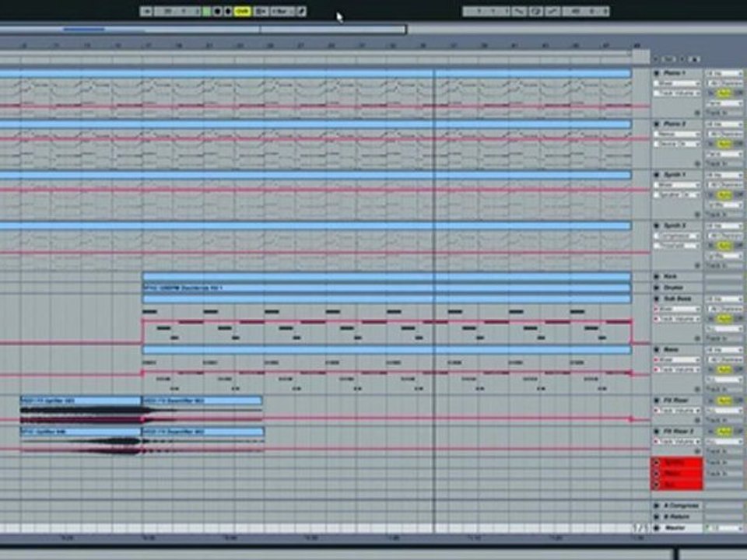Open the 1 Bar quantization menu
Image resolution: width=747 pixels, height=560 pixels.
pyautogui.click(x=282, y=12)
